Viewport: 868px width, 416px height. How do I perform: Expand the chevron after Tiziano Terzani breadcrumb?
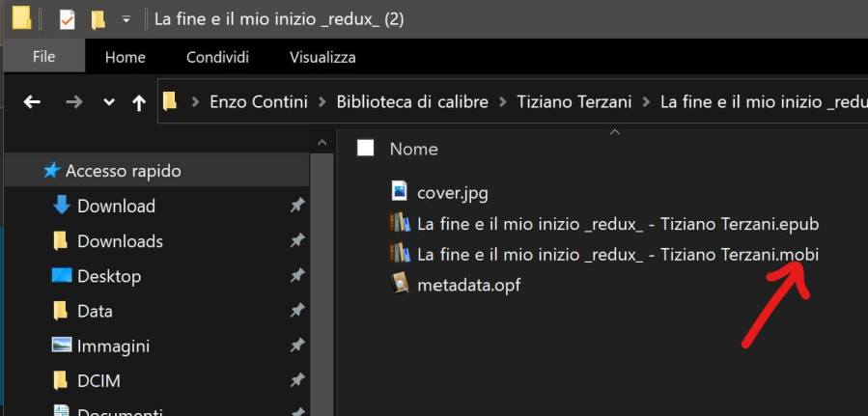click(646, 101)
